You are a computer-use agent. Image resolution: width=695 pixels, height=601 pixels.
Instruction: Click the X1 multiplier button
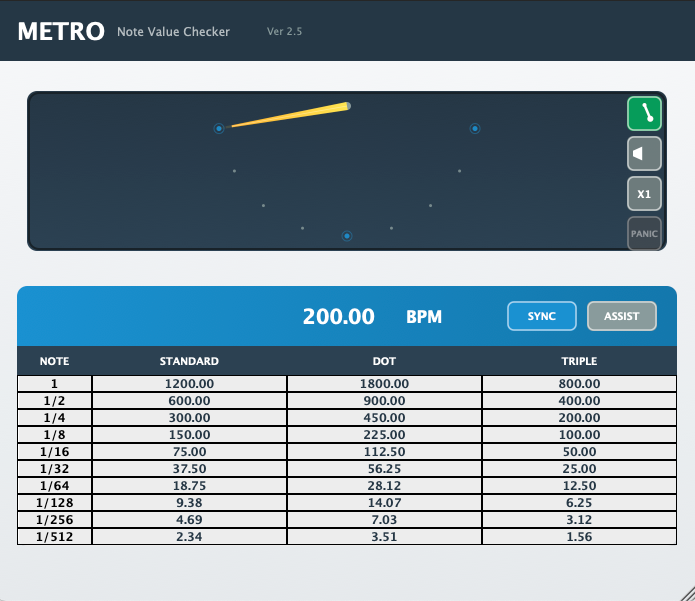tap(644, 194)
